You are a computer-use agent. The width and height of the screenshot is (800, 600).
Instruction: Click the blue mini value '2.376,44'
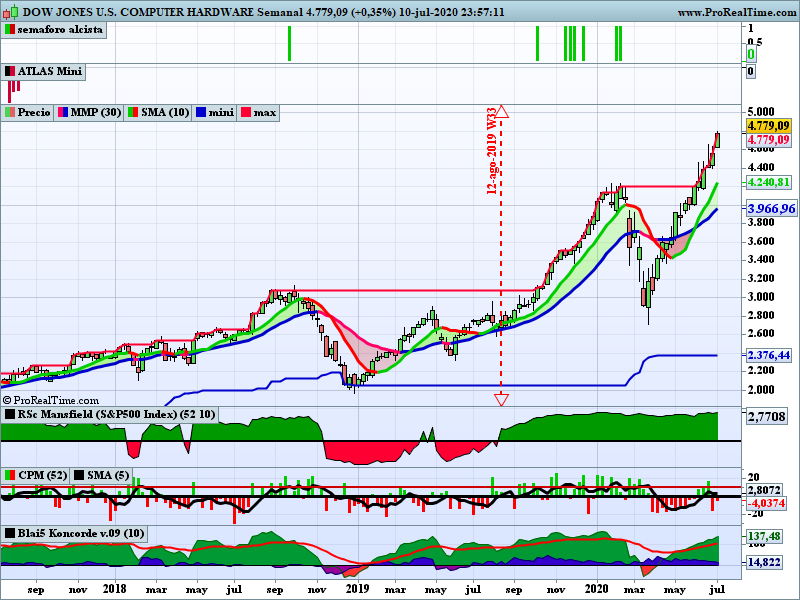click(769, 355)
